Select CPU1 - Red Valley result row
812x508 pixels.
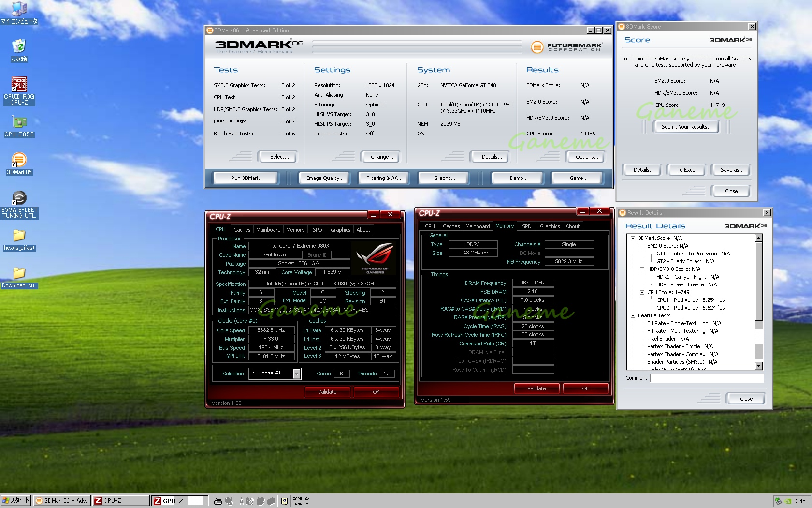click(x=690, y=300)
